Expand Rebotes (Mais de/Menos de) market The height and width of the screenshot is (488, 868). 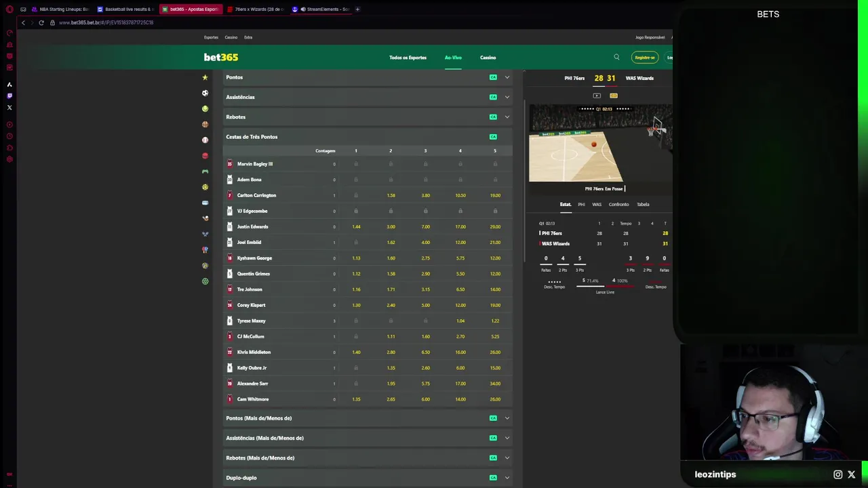[x=367, y=457]
